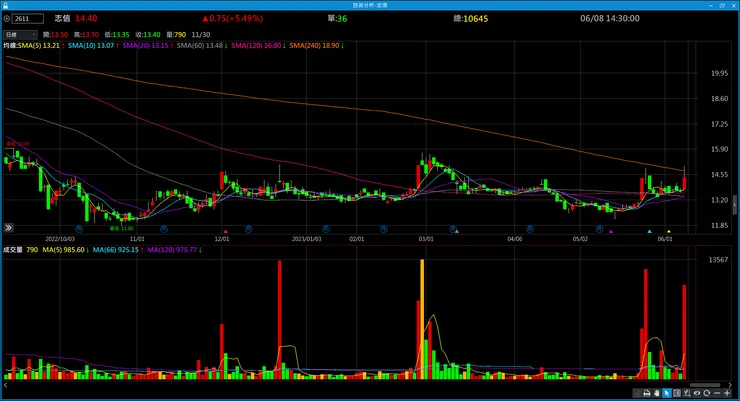Click the 13567 volume axis label
This screenshot has width=740, height=401.
pos(718,259)
